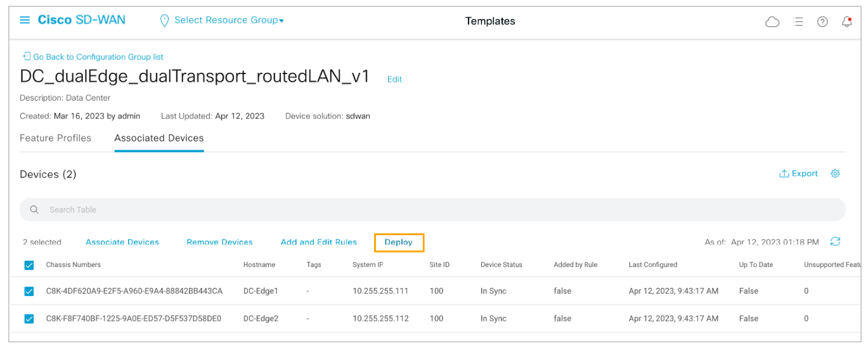Click the table settings gear icon
The height and width of the screenshot is (350, 868).
pyautogui.click(x=835, y=174)
